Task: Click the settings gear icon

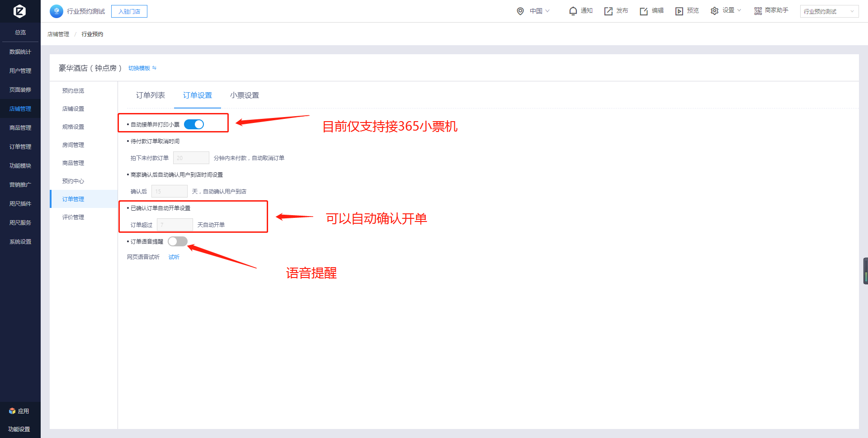Action: pyautogui.click(x=714, y=11)
